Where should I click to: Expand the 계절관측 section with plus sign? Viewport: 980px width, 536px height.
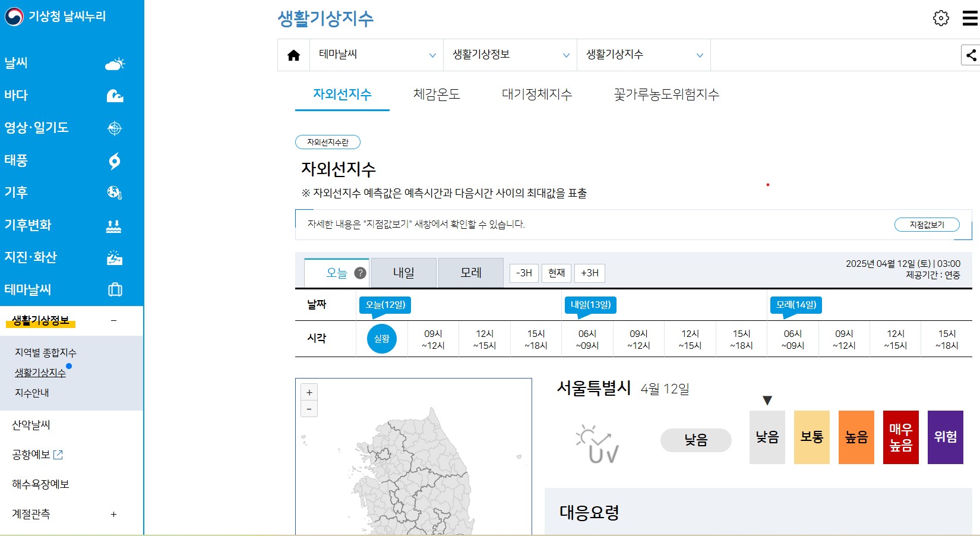point(113,515)
